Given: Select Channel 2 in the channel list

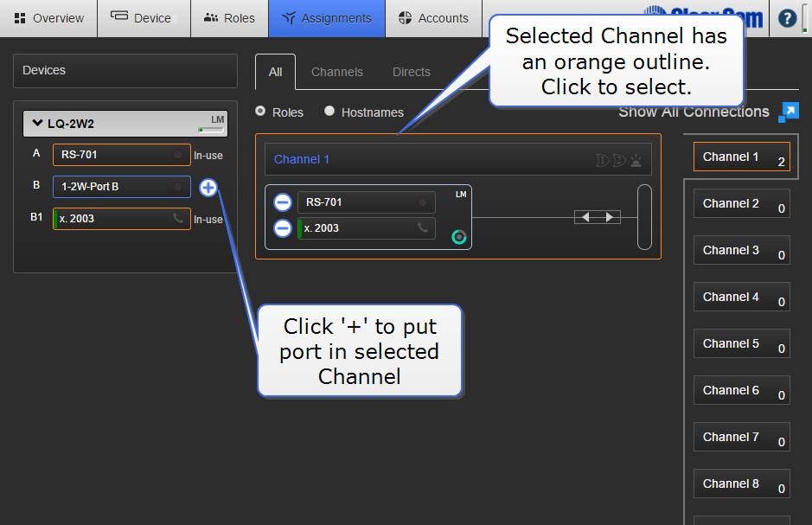Looking at the screenshot, I should 741,204.
